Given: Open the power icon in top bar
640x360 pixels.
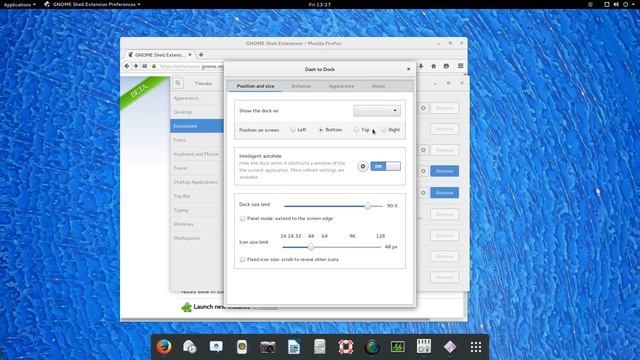Looking at the screenshot, I should pos(625,4).
